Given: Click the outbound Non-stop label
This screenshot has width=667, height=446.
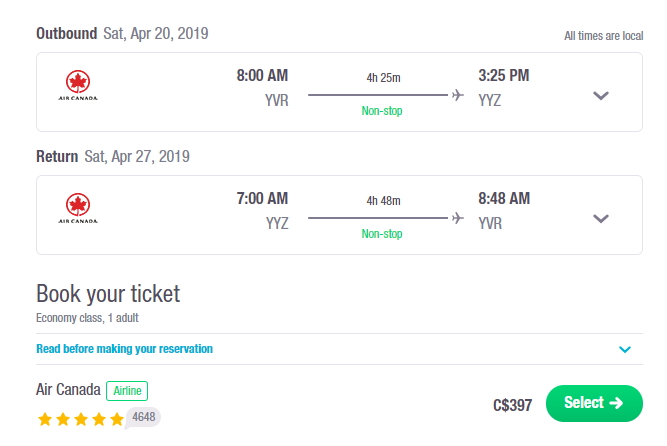Looking at the screenshot, I should point(382,111).
